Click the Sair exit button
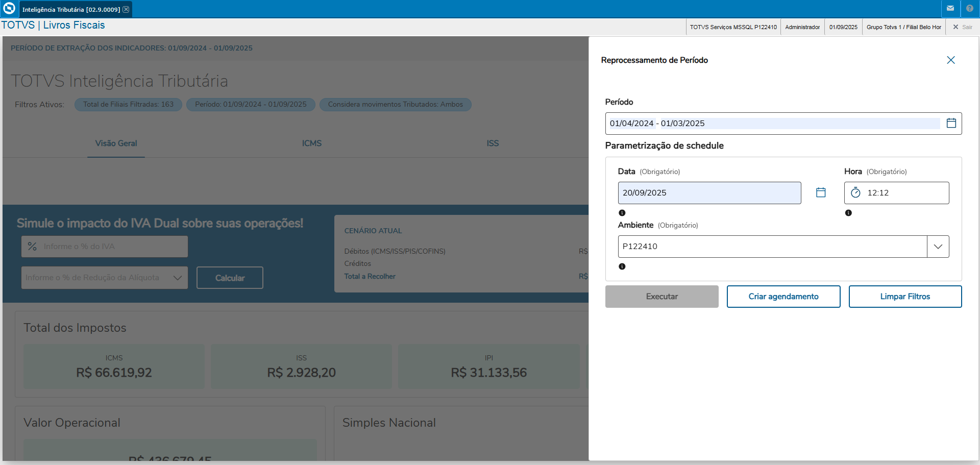Viewport: 980px width, 465px height. click(x=963, y=27)
